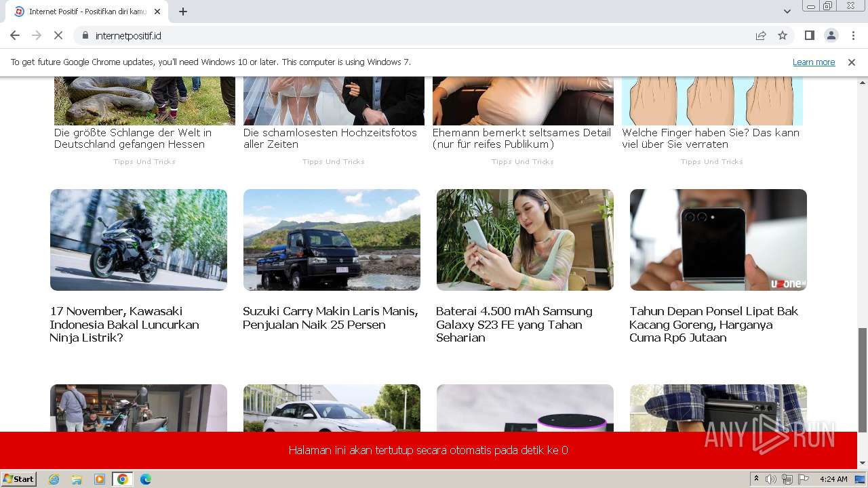Viewport: 868px width, 488px height.
Task: Open a new tab with the plus button
Action: click(x=183, y=12)
